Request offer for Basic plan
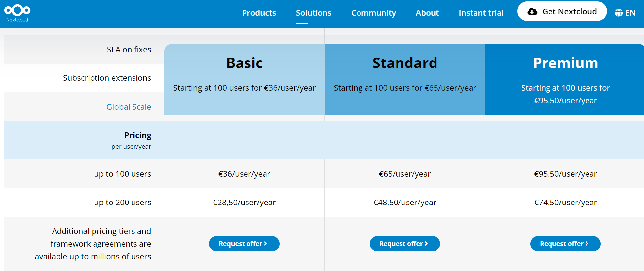Image resolution: width=644 pixels, height=271 pixels. [244, 244]
